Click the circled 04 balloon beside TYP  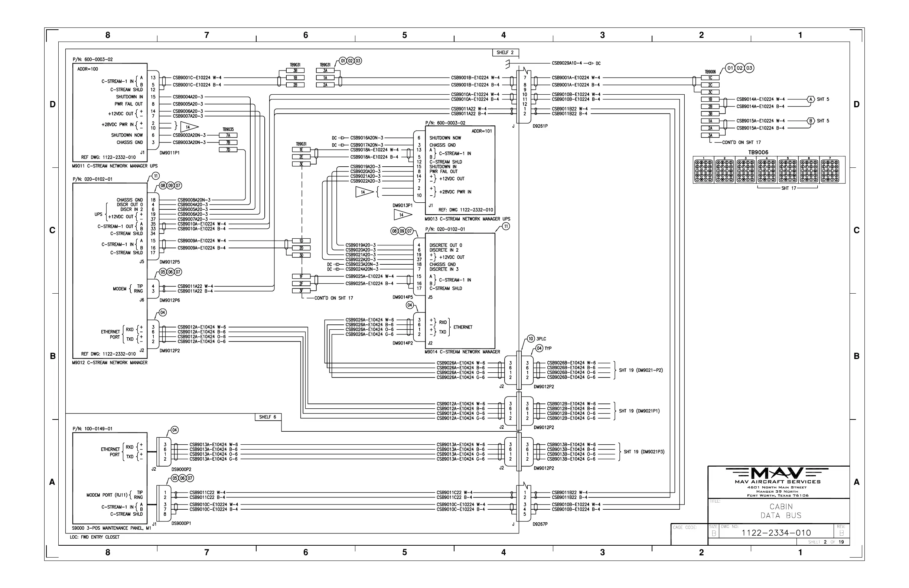(539, 348)
